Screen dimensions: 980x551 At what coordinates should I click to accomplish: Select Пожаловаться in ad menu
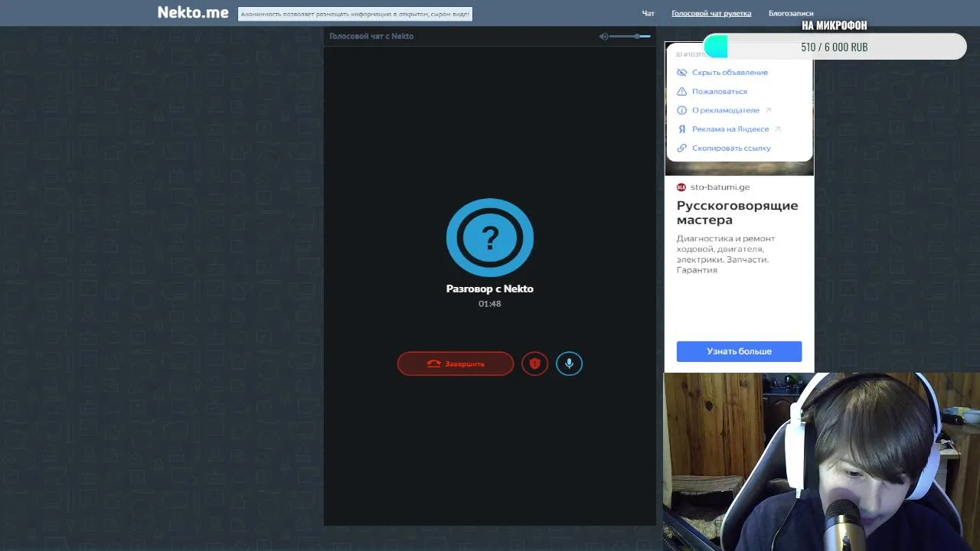pos(720,91)
